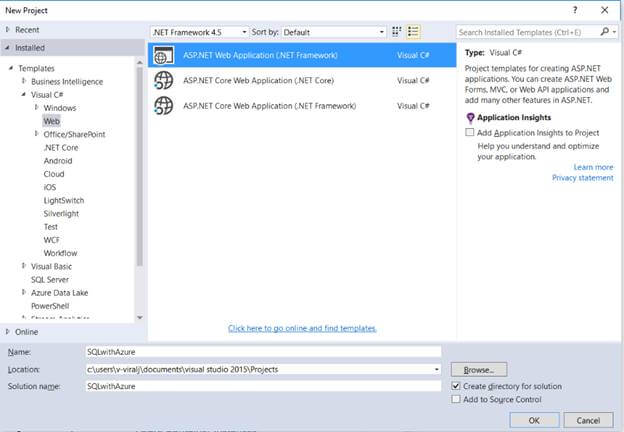624x432 pixels.
Task: Expand the Online section
Action: [8, 331]
